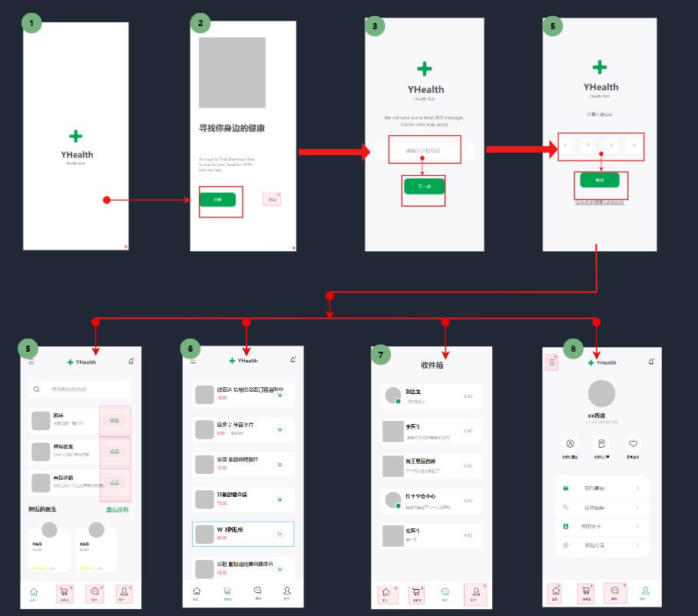Click the calendar icon in the profile menu list
The height and width of the screenshot is (616, 698).
pyautogui.click(x=566, y=488)
